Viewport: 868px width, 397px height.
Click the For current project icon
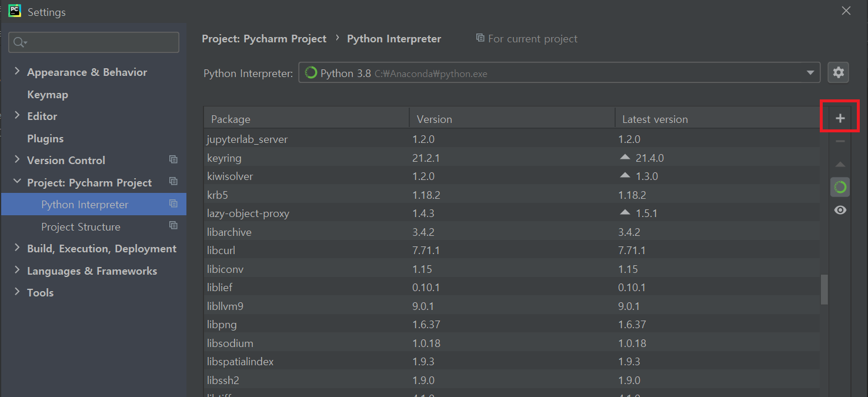(x=480, y=38)
